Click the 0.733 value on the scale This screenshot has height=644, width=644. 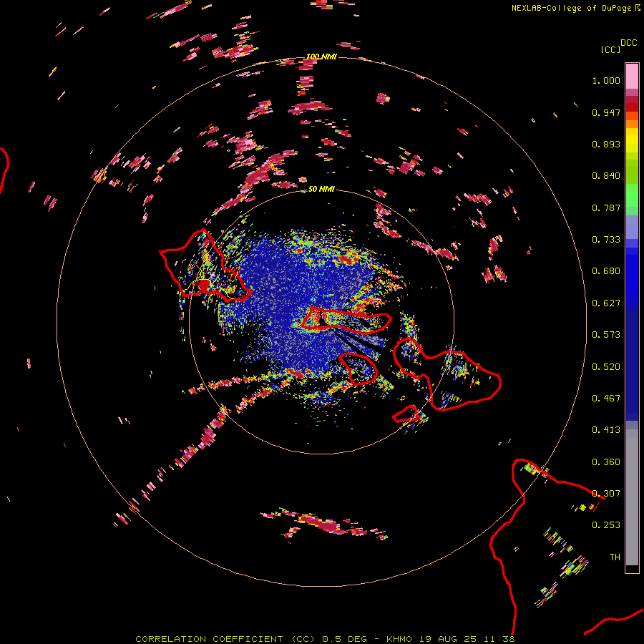click(606, 240)
